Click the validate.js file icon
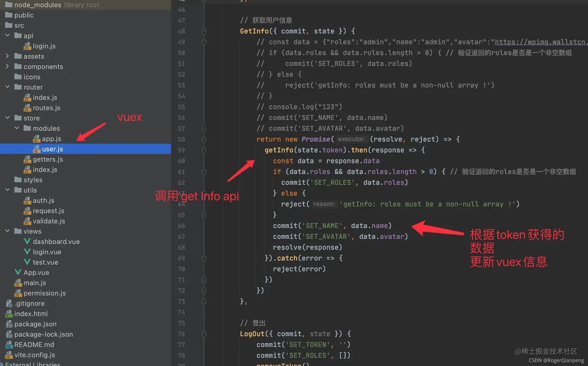 tap(27, 221)
